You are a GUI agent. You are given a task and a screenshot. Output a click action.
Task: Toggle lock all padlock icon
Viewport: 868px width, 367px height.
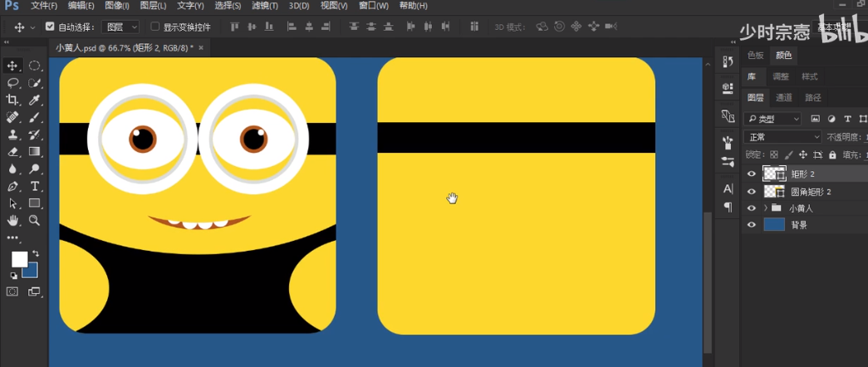tap(832, 155)
